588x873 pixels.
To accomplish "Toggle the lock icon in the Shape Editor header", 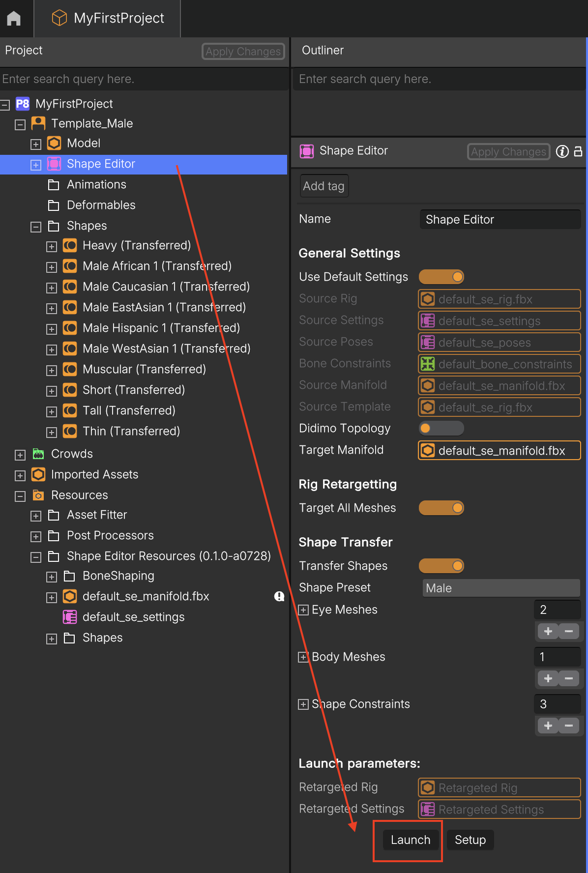I will [579, 151].
